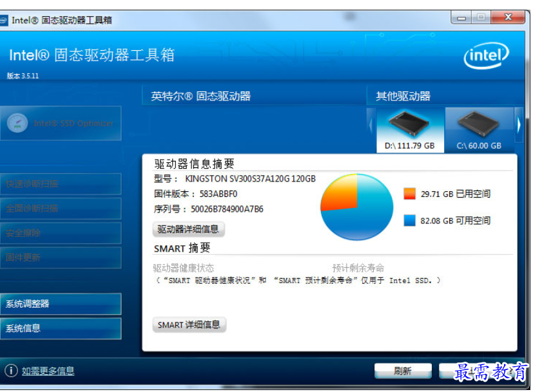Open Intel SSD Optimizer
This screenshot has width=533, height=392.
tap(61, 123)
